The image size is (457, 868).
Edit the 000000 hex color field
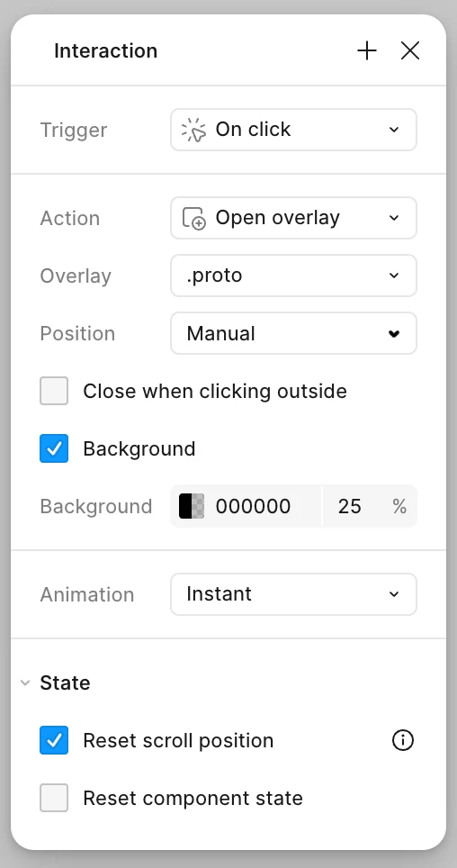click(253, 506)
